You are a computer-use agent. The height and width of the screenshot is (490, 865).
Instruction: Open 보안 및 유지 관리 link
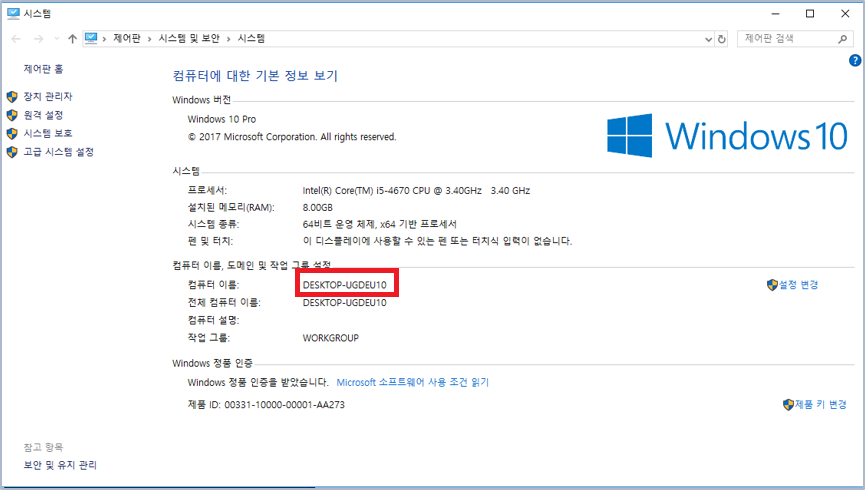tap(60, 465)
